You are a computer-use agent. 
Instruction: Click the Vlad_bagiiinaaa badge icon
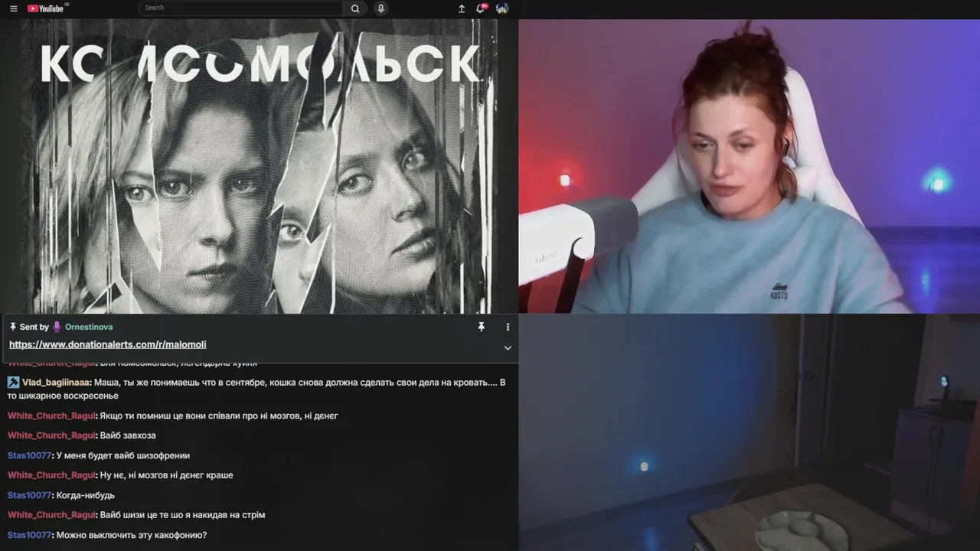click(13, 382)
